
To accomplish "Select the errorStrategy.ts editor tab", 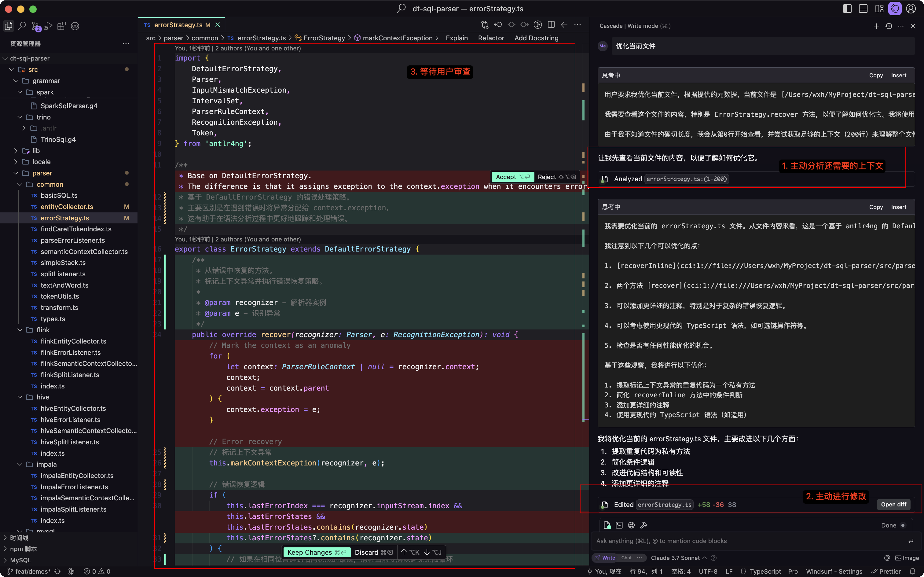I will 178,25.
